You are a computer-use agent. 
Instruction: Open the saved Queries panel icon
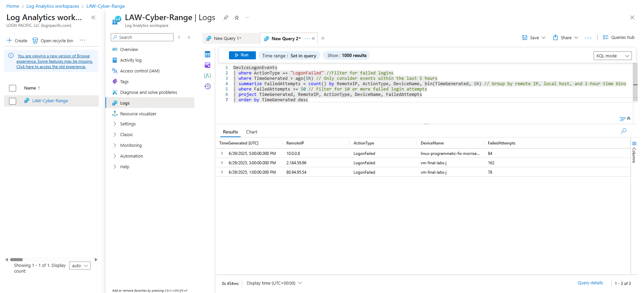coord(208,65)
